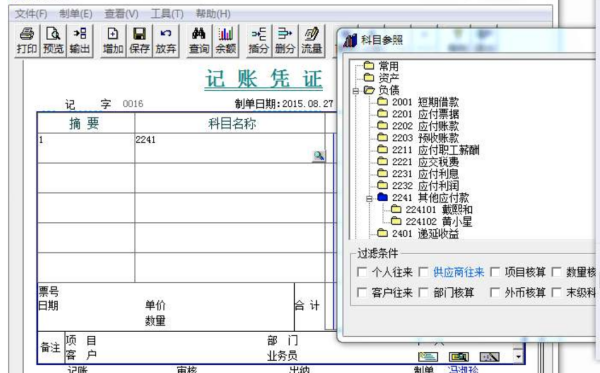Enable the 末级科目 filter checkbox
Viewport: 600px width, 373px height.
tap(556, 292)
